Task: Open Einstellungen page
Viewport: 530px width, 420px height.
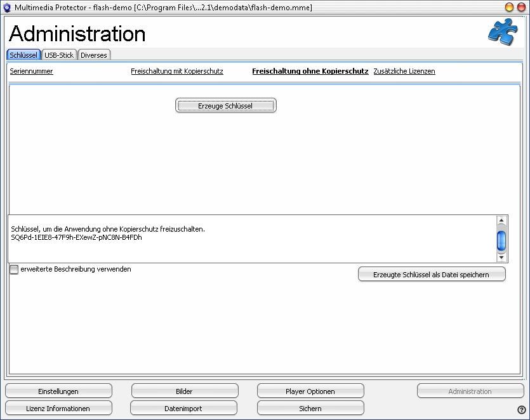Action: 58,391
